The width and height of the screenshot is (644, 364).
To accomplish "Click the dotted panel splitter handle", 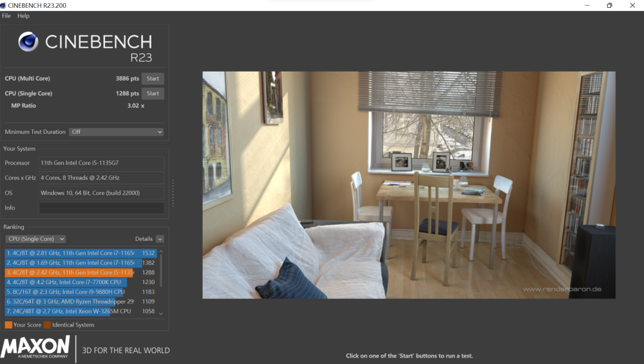I will click(x=173, y=193).
